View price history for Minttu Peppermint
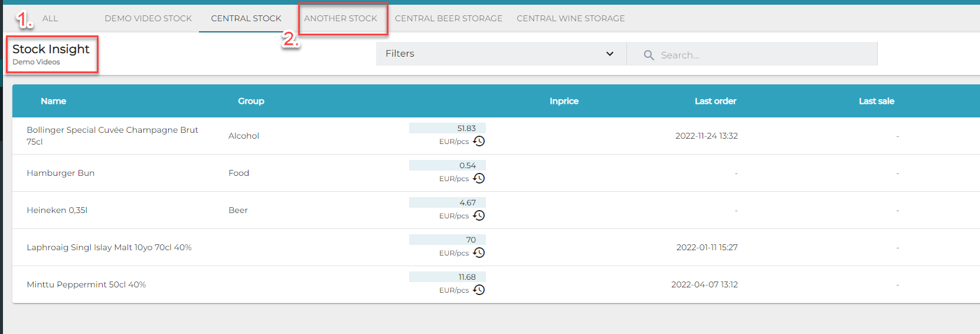980x334 pixels. pos(479,290)
